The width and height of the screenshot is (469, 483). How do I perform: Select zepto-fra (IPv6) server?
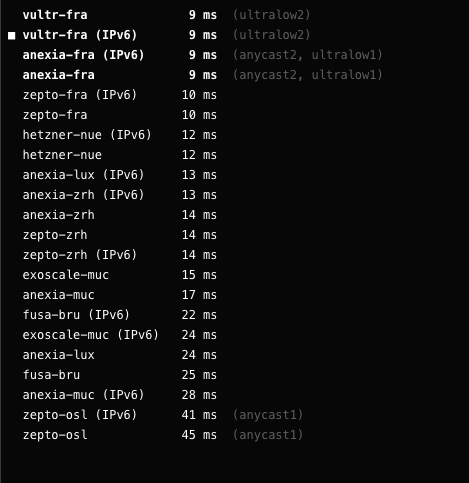tap(120, 95)
